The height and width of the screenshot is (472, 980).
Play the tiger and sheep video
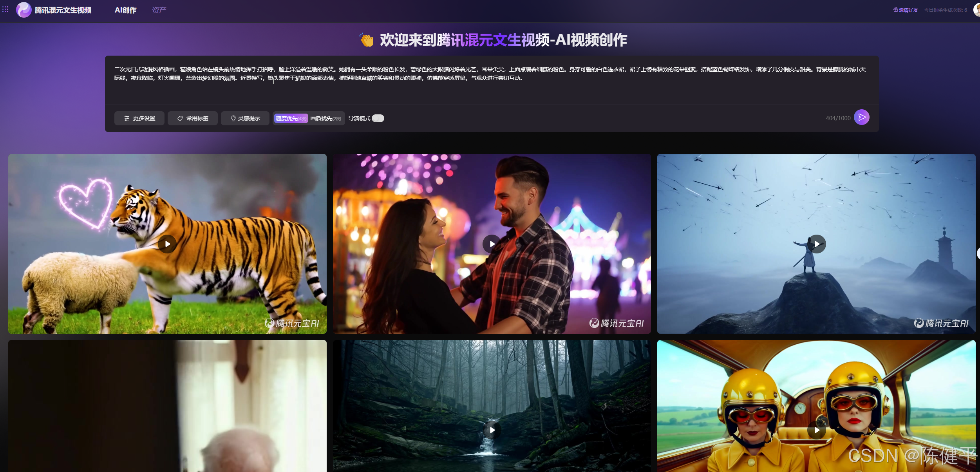167,244
